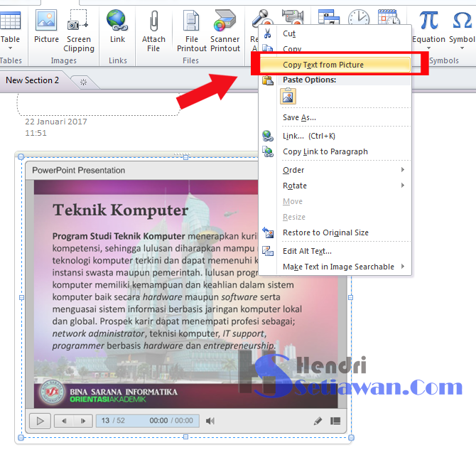This screenshot has height=455, width=476.
Task: Open the slide list icon in player
Action: (335, 421)
